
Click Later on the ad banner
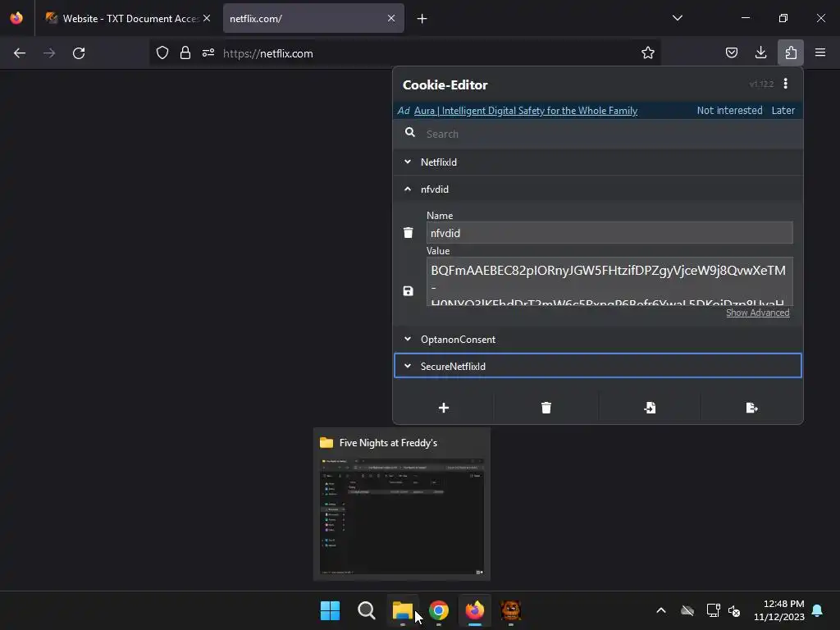(783, 111)
